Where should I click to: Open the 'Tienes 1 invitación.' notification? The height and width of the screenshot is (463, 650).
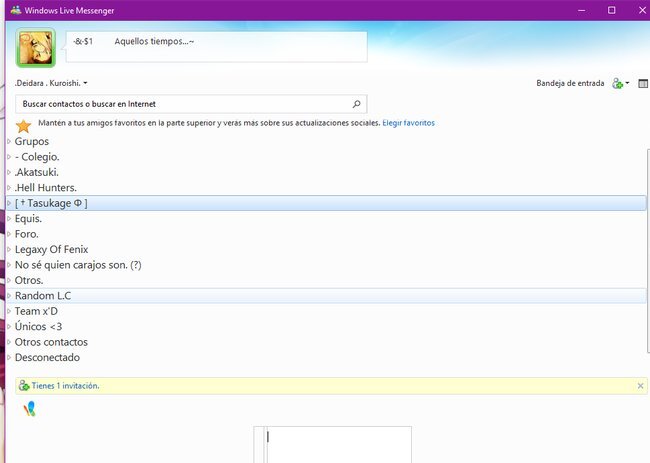[x=65, y=386]
